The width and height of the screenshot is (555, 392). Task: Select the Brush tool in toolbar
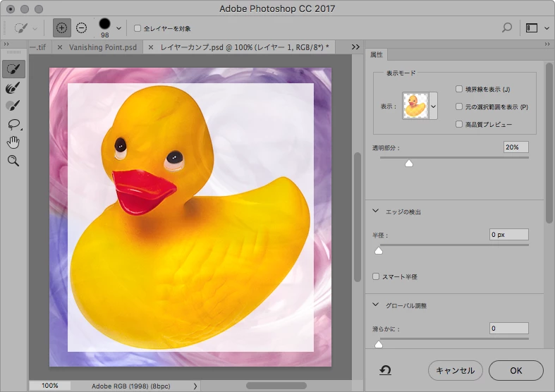(13, 106)
